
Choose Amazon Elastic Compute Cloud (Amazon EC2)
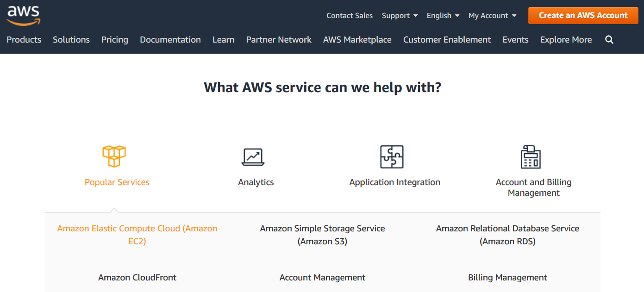tap(137, 235)
